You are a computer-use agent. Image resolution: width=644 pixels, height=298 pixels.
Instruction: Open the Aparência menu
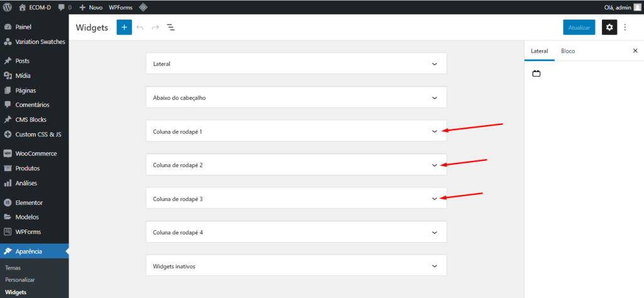tap(35, 251)
